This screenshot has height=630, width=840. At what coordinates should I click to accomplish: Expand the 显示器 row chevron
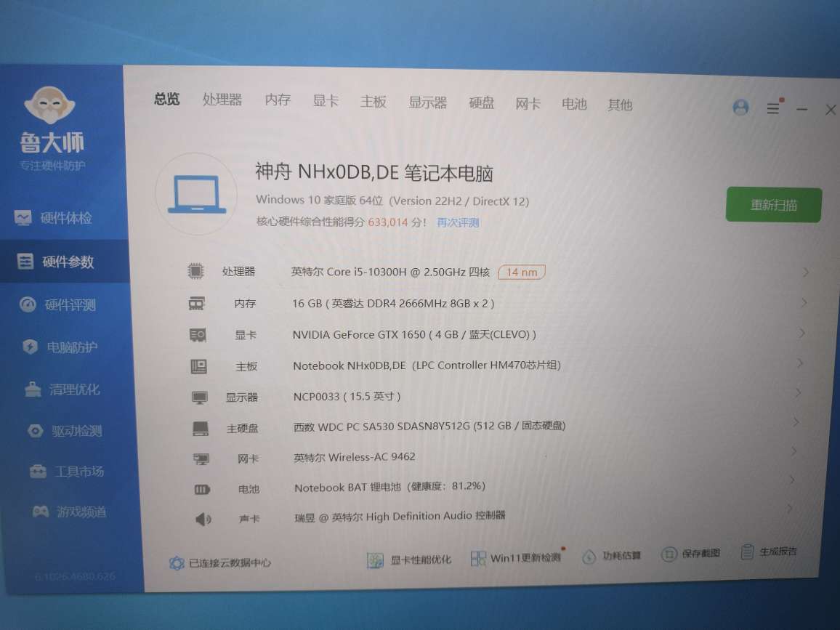798,392
